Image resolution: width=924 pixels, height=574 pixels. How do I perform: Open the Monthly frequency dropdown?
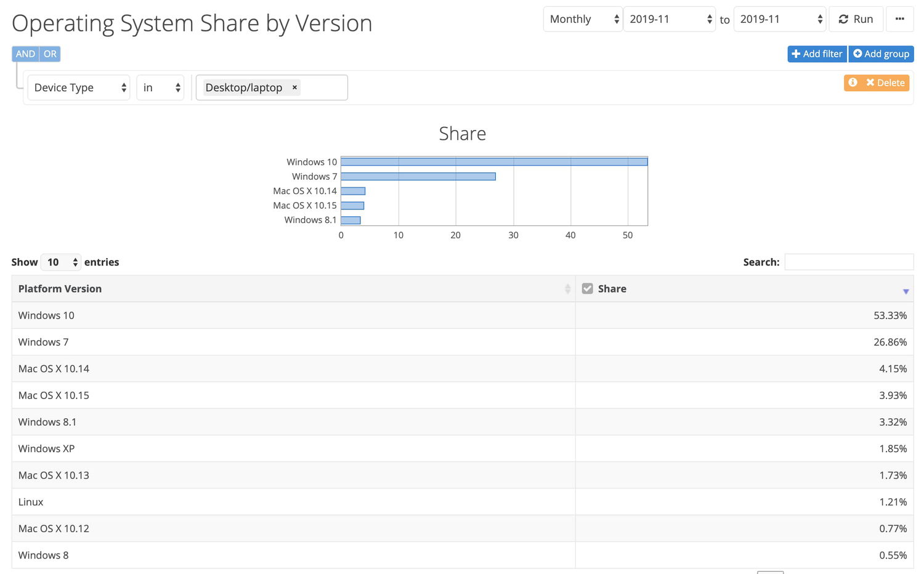tap(582, 19)
